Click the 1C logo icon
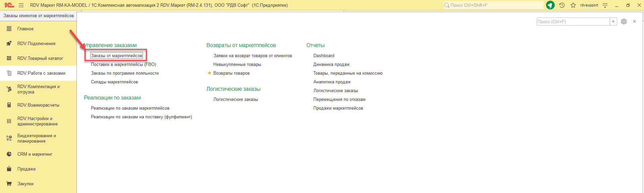The image size is (644, 193). (9, 5)
